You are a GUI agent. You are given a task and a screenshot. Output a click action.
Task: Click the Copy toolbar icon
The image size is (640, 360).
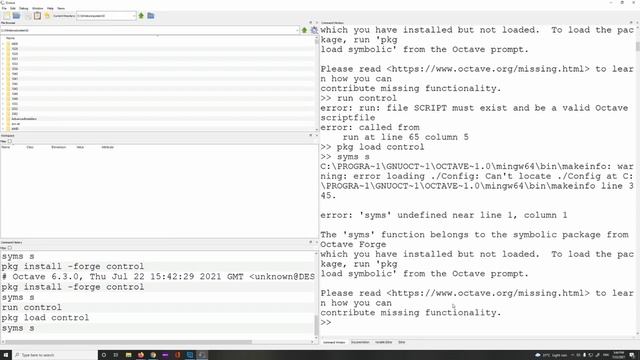28,16
